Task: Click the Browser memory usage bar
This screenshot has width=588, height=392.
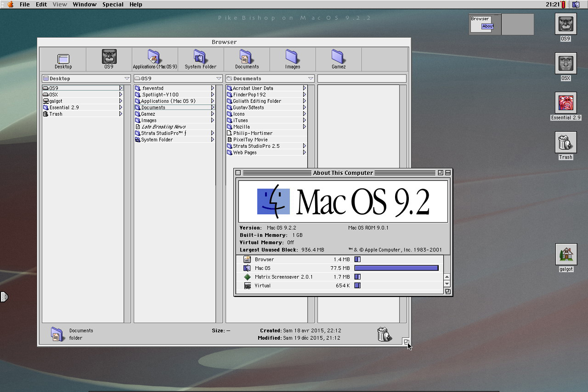Action: tap(357, 259)
